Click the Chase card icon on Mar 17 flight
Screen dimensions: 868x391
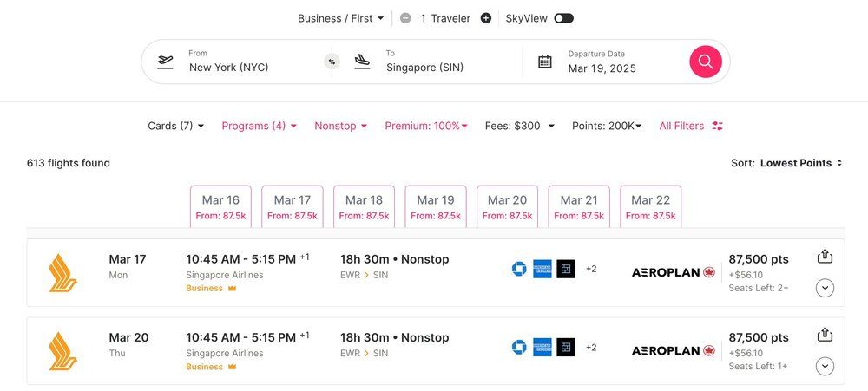519,269
